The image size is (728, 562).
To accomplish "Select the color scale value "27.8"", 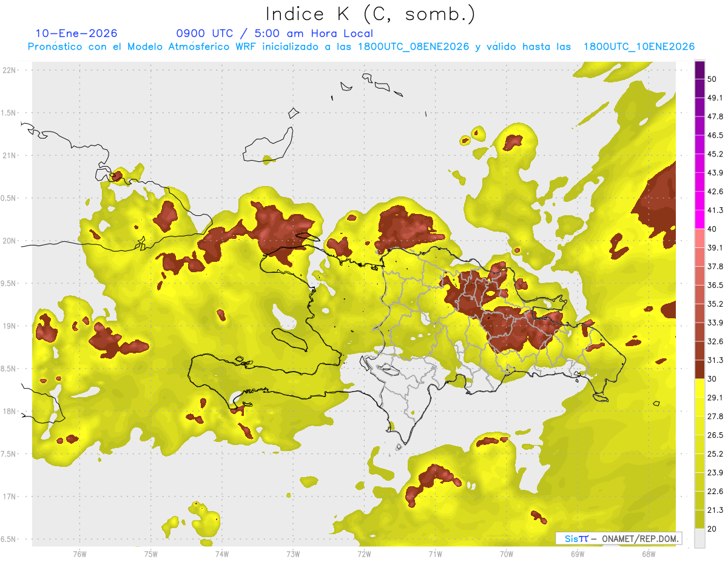I will point(715,416).
